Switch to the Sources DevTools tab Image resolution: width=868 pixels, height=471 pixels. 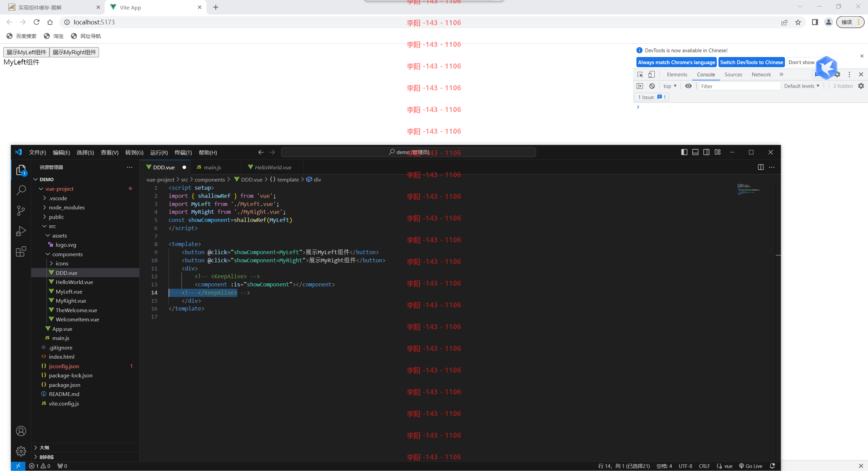pyautogui.click(x=733, y=74)
